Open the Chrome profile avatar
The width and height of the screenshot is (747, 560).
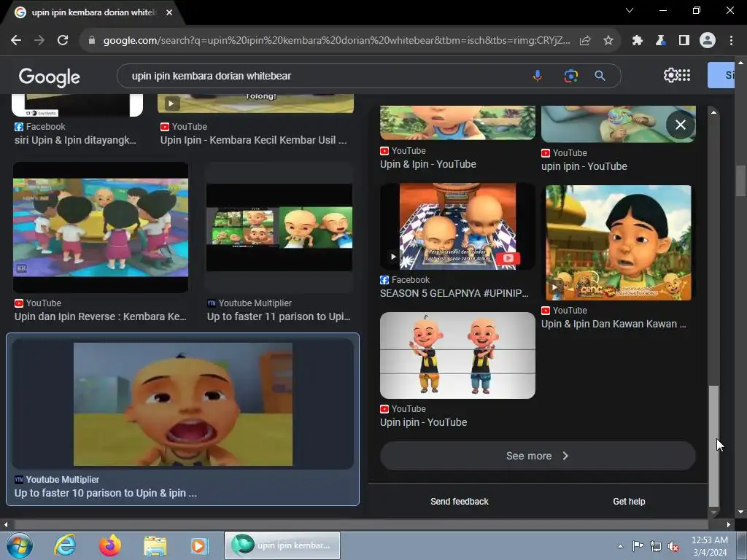(x=708, y=41)
